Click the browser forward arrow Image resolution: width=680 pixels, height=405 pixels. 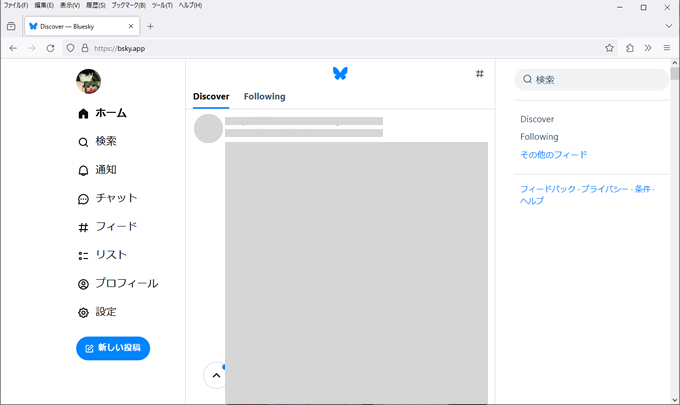click(32, 48)
